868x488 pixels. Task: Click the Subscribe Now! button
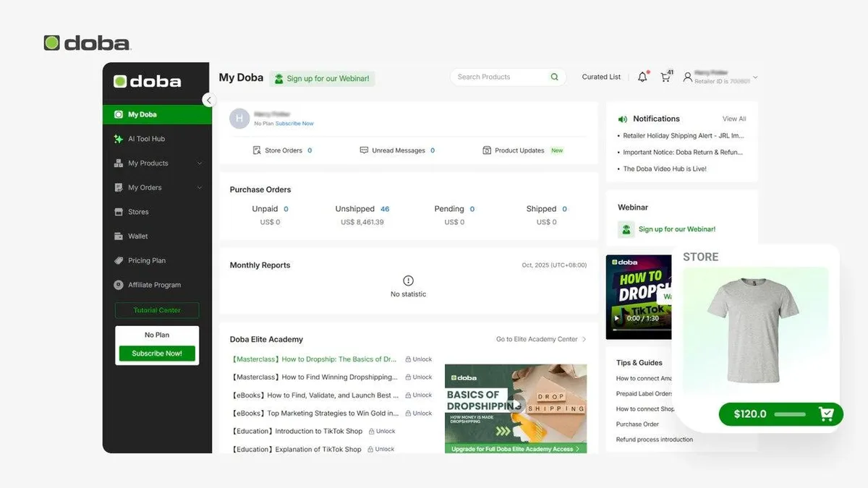(x=157, y=354)
